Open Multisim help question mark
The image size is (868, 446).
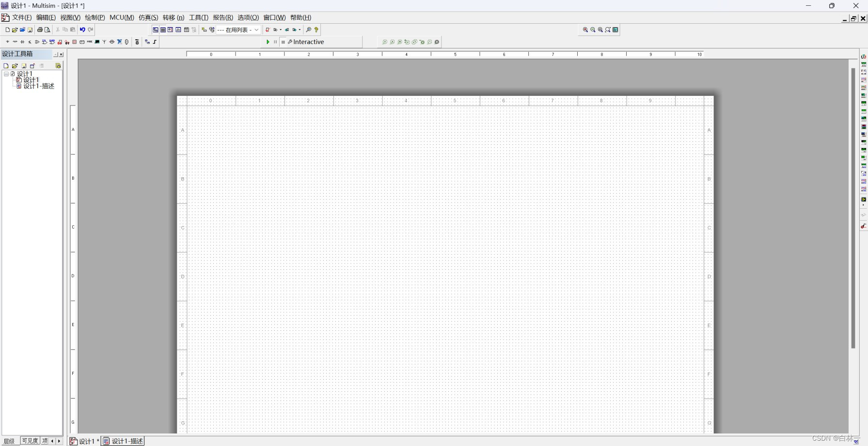[316, 30]
